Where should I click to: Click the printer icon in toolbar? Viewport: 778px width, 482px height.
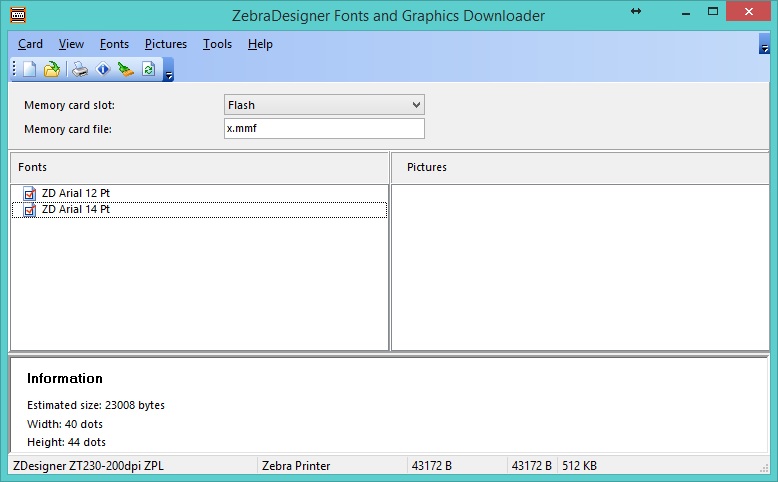coord(80,69)
